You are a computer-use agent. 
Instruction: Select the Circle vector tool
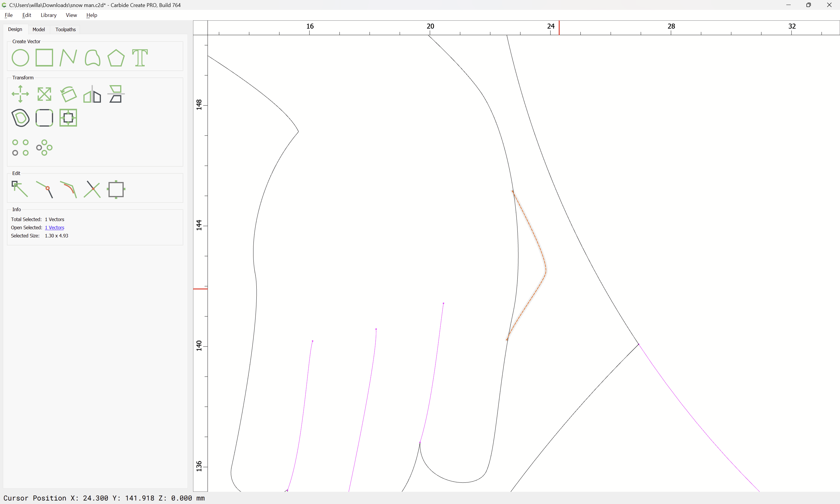click(20, 58)
